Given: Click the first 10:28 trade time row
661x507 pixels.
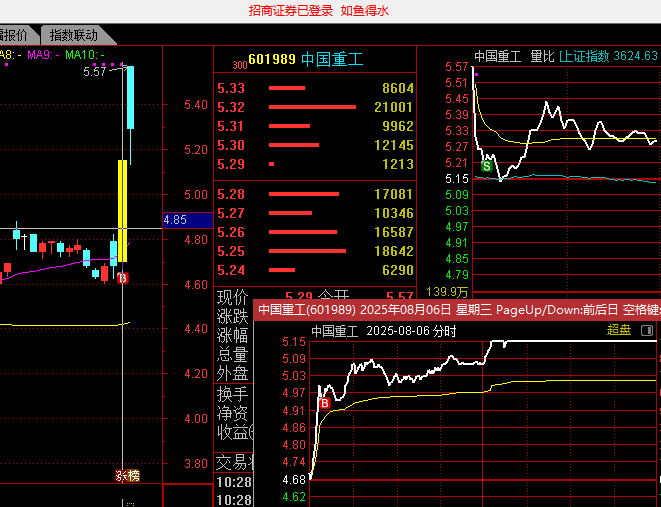Looking at the screenshot, I should pos(234,482).
